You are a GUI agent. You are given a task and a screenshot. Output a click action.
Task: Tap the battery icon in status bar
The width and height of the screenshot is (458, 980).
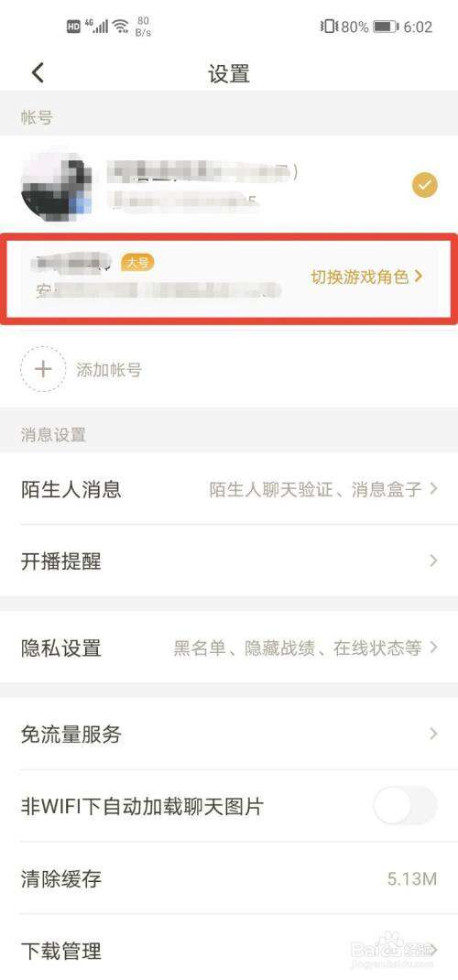pyautogui.click(x=386, y=27)
